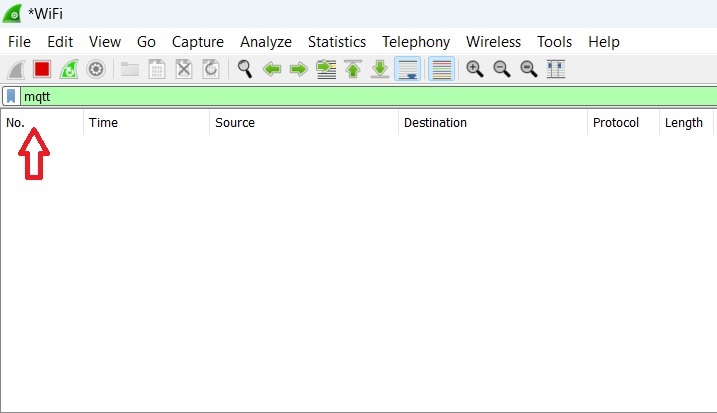The image size is (717, 413).
Task: Open the Edit menu
Action: [60, 42]
